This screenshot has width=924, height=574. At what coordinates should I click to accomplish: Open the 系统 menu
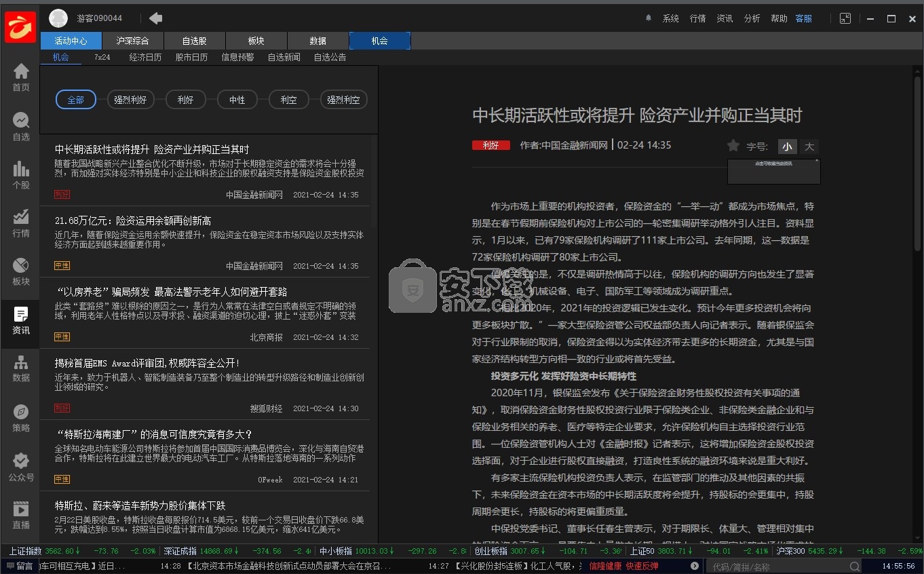[671, 18]
